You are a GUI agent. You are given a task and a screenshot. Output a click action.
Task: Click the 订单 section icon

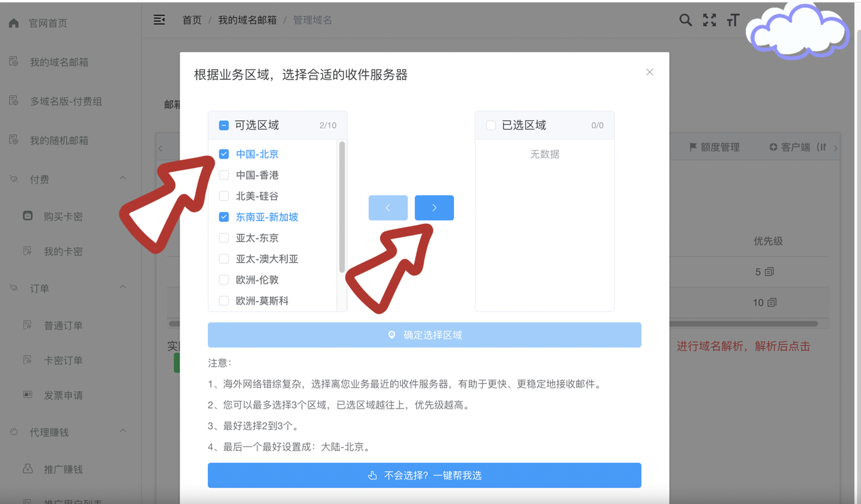click(13, 288)
